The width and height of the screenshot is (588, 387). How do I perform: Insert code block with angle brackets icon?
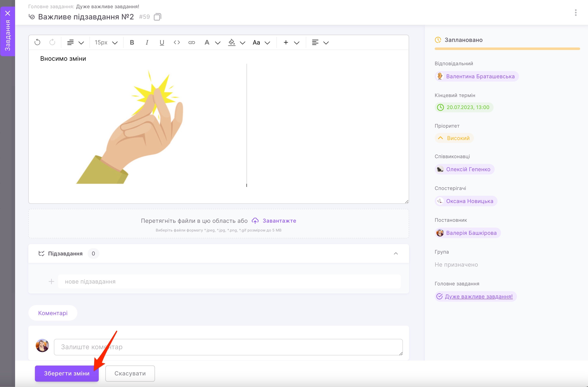click(x=177, y=43)
